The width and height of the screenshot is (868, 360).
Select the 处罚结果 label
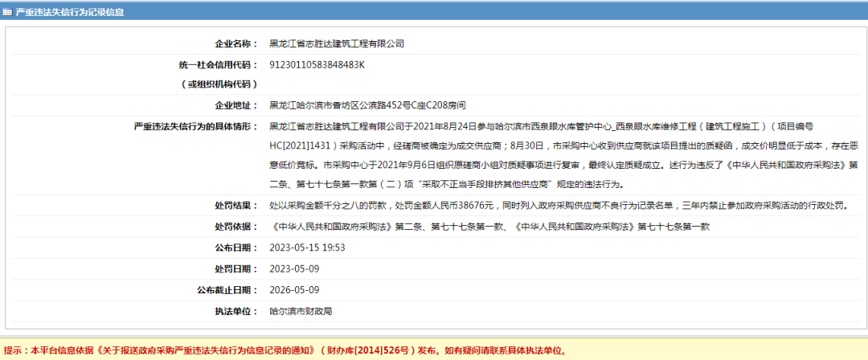coord(236,206)
